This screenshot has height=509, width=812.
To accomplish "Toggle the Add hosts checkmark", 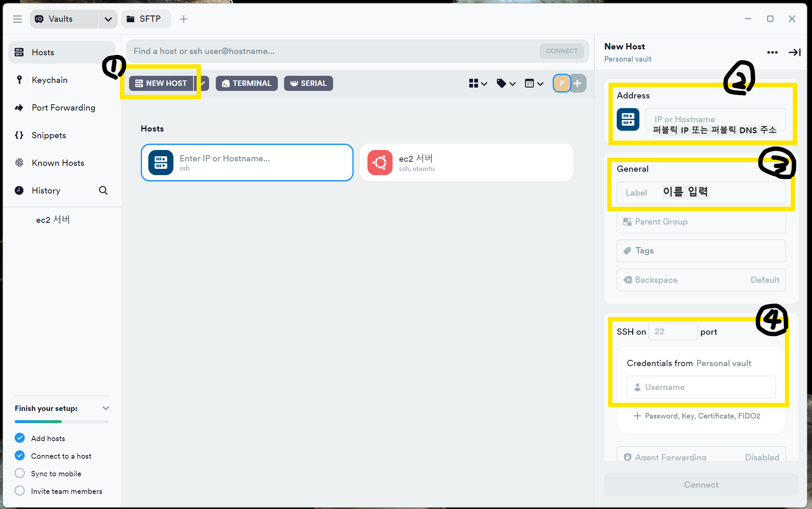I will pos(20,438).
